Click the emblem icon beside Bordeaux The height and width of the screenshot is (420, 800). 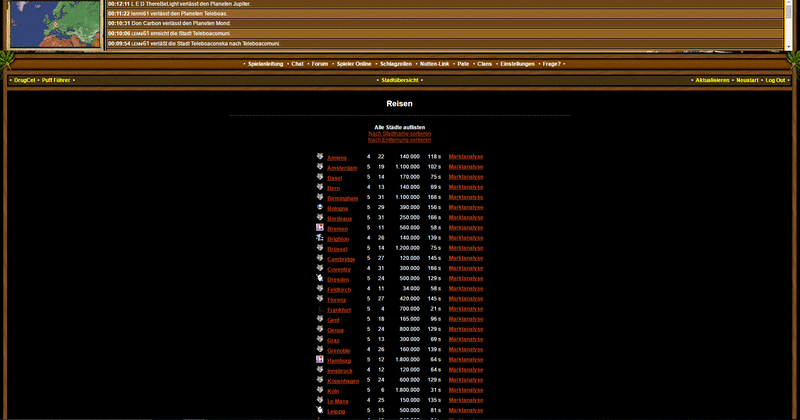(x=320, y=217)
